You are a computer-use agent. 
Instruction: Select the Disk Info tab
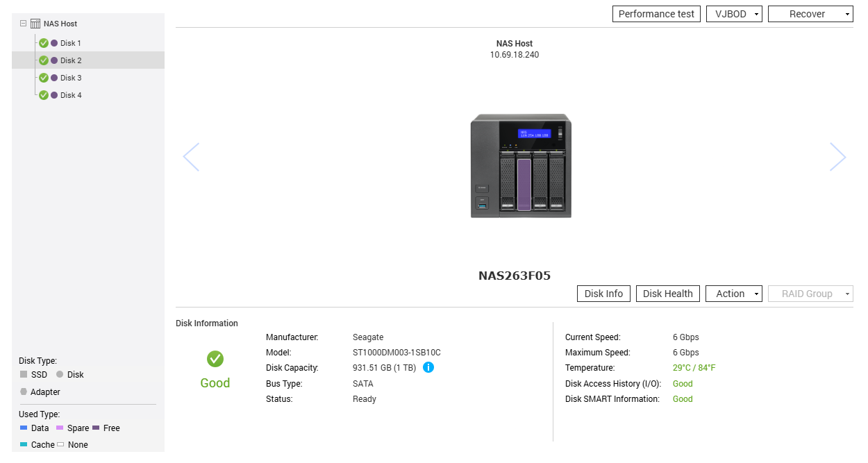click(x=603, y=293)
